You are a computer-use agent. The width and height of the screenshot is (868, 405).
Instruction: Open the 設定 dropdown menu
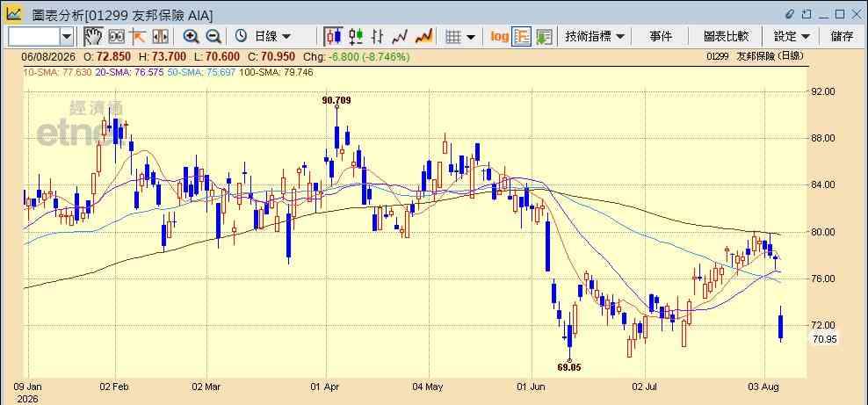[792, 37]
